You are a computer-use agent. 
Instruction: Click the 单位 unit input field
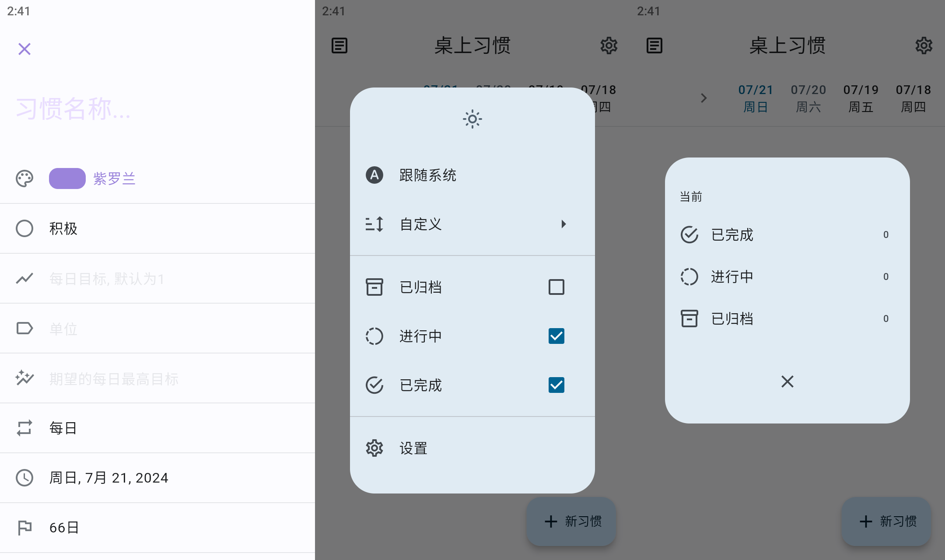(x=157, y=328)
